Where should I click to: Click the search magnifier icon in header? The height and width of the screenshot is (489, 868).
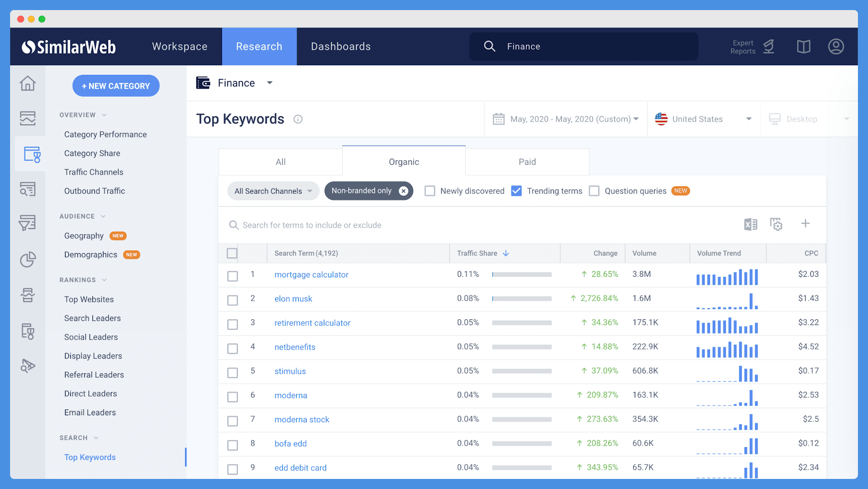(490, 46)
